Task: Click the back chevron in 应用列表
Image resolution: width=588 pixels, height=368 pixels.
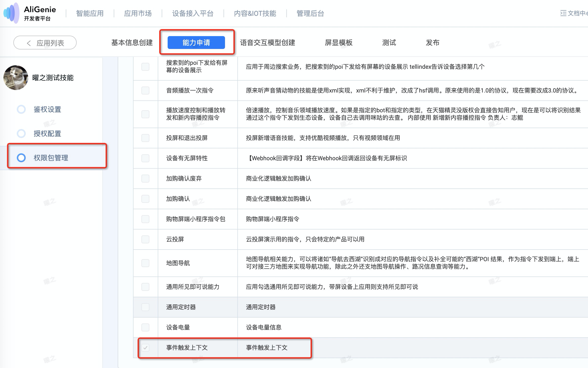Action: pyautogui.click(x=29, y=43)
